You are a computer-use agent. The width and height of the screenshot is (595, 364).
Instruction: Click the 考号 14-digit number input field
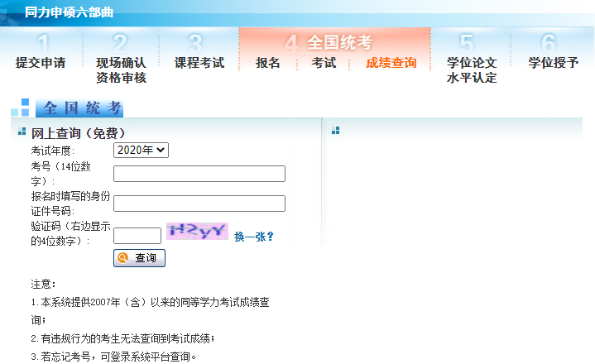199,174
